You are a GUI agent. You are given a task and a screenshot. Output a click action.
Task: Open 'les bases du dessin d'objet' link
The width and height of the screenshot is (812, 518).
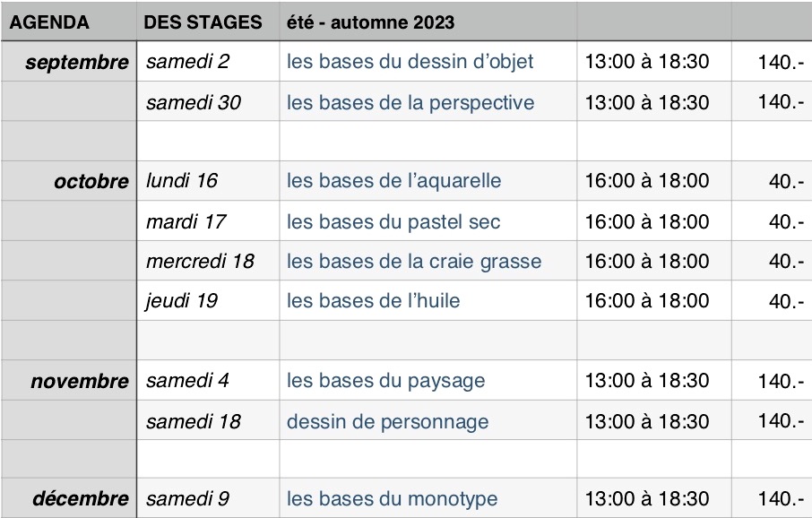[x=410, y=62]
